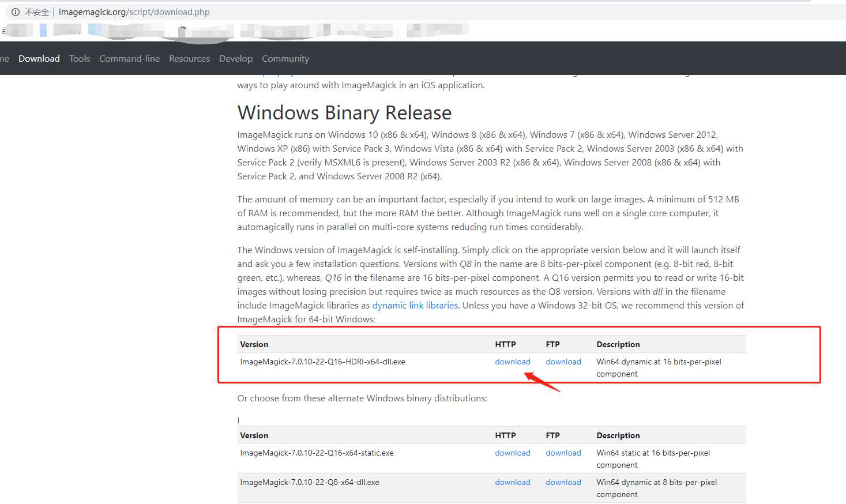Click Win64 dynamic at 8 bits-per-pixel description
The width and height of the screenshot is (846, 504).
coord(656,488)
